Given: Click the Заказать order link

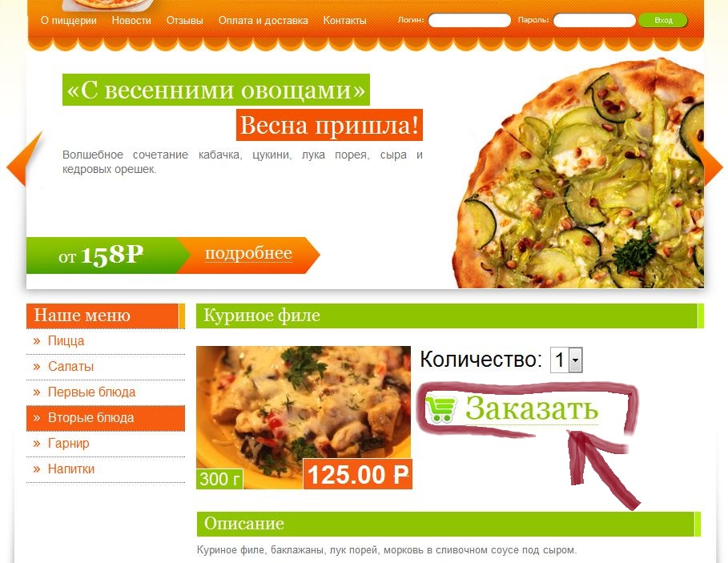Looking at the screenshot, I should 531,408.
